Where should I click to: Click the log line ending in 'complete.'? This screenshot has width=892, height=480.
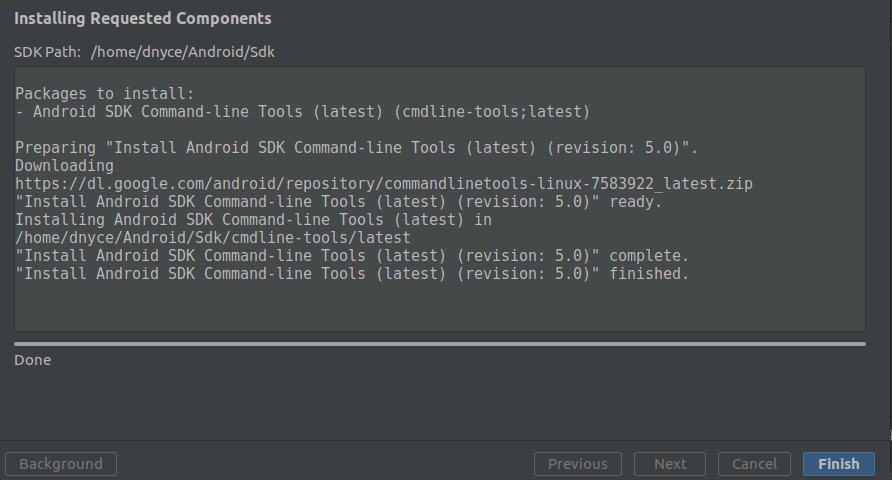point(352,256)
